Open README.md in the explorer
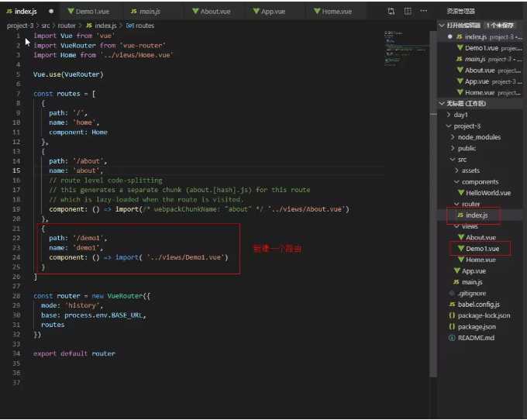This screenshot has width=527, height=420. point(476,338)
